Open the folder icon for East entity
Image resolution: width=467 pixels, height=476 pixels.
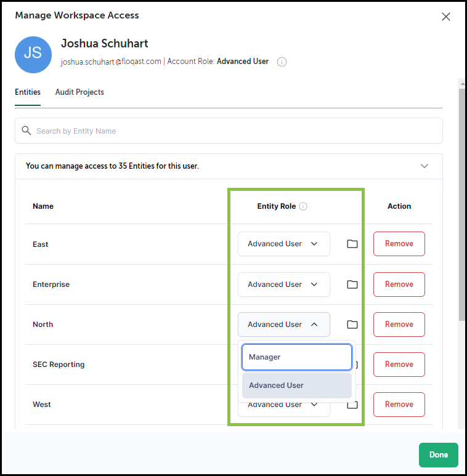coord(352,244)
